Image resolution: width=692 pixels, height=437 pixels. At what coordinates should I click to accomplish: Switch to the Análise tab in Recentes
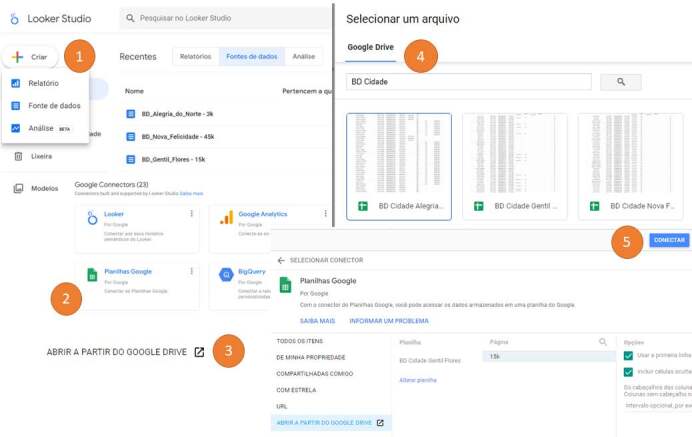pyautogui.click(x=303, y=57)
